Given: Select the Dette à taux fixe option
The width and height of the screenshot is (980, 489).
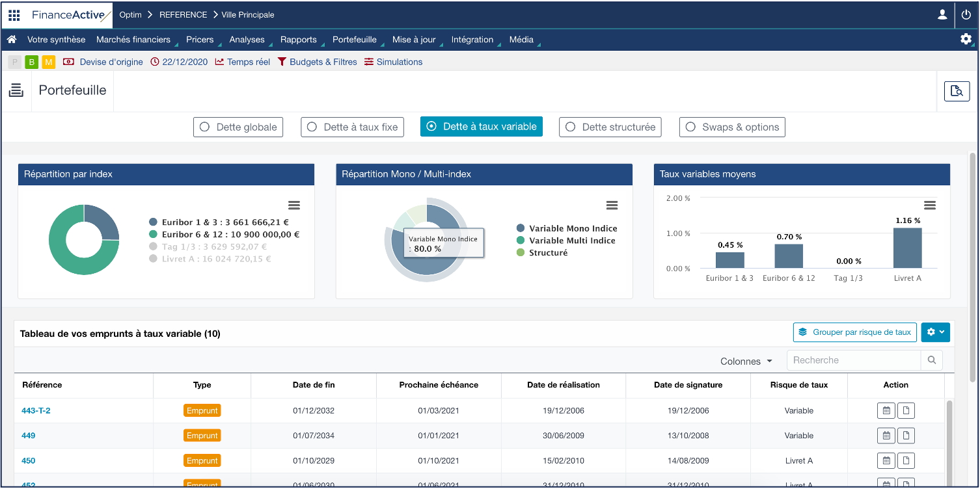Looking at the screenshot, I should [352, 127].
